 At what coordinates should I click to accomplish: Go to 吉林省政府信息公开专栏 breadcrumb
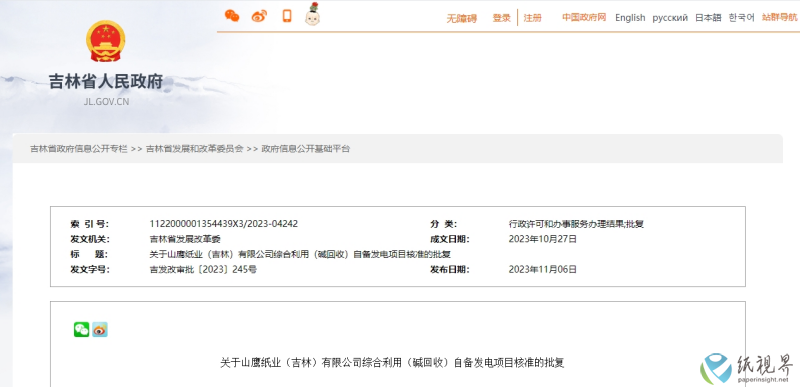tap(79, 149)
